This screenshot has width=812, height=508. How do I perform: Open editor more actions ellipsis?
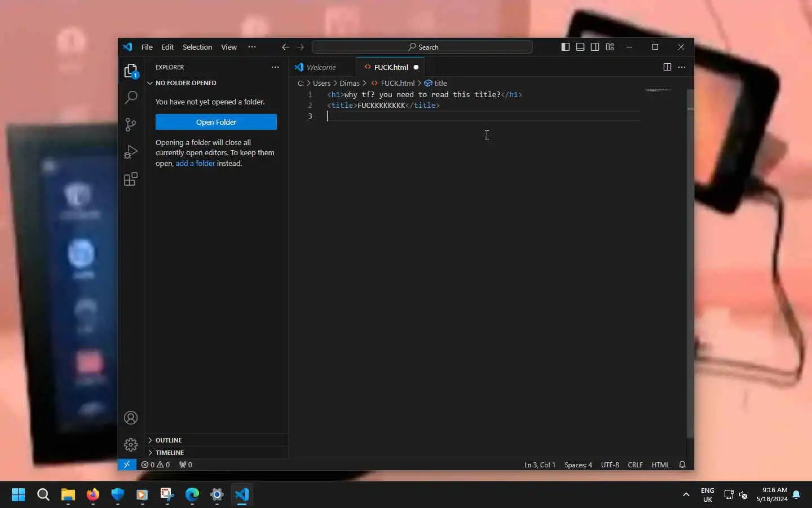click(682, 67)
